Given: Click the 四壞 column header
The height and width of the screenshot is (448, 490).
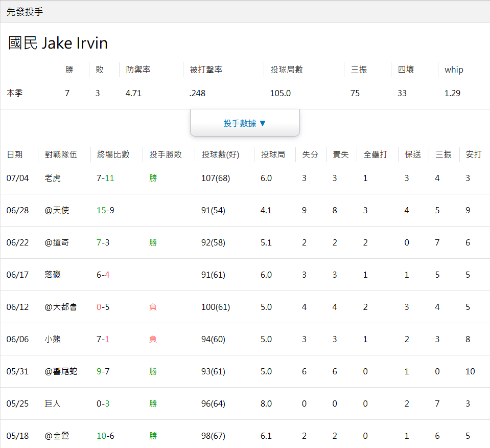Looking at the screenshot, I should 406,70.
